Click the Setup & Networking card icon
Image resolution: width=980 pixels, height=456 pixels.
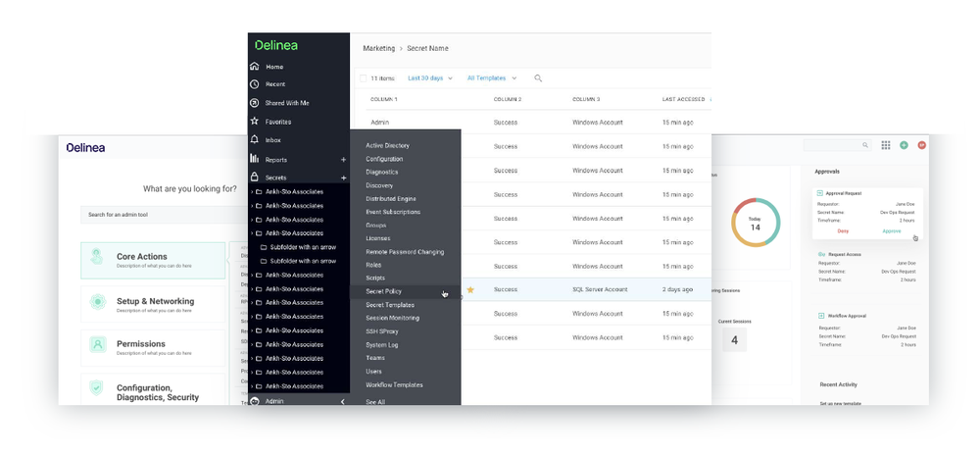tap(97, 302)
